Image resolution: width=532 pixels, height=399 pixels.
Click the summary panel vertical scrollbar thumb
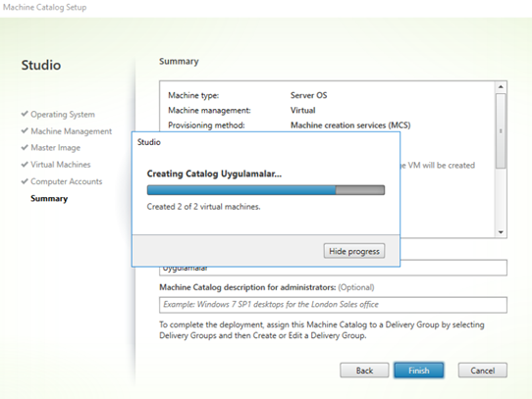click(501, 130)
